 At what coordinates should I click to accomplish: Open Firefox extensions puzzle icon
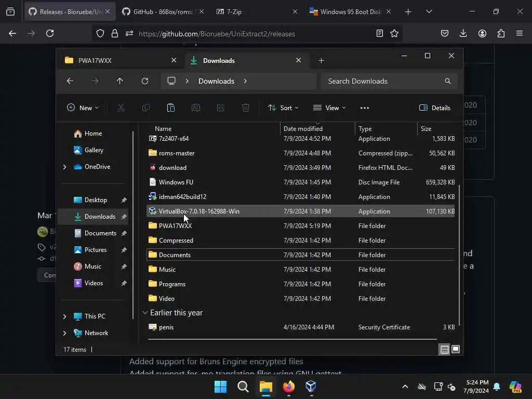501,33
